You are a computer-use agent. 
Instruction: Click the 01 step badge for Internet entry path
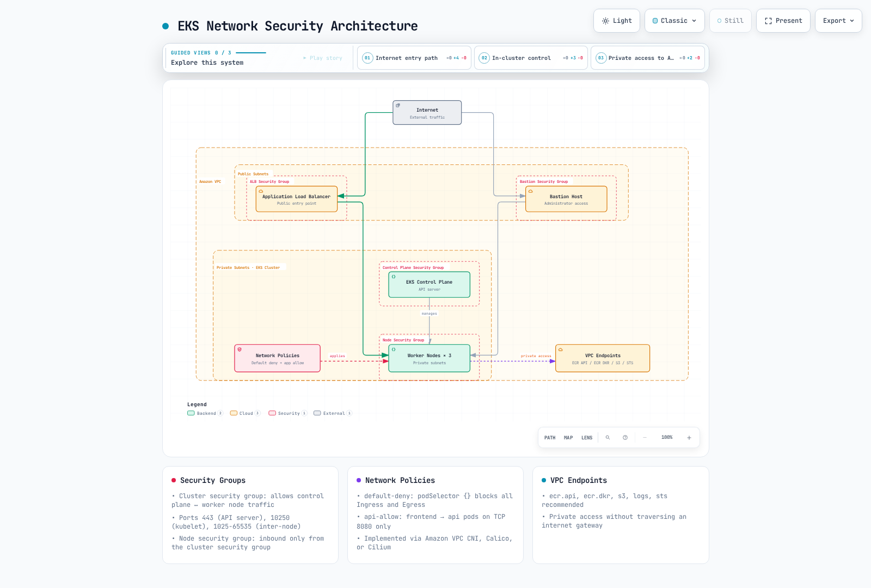coord(367,58)
